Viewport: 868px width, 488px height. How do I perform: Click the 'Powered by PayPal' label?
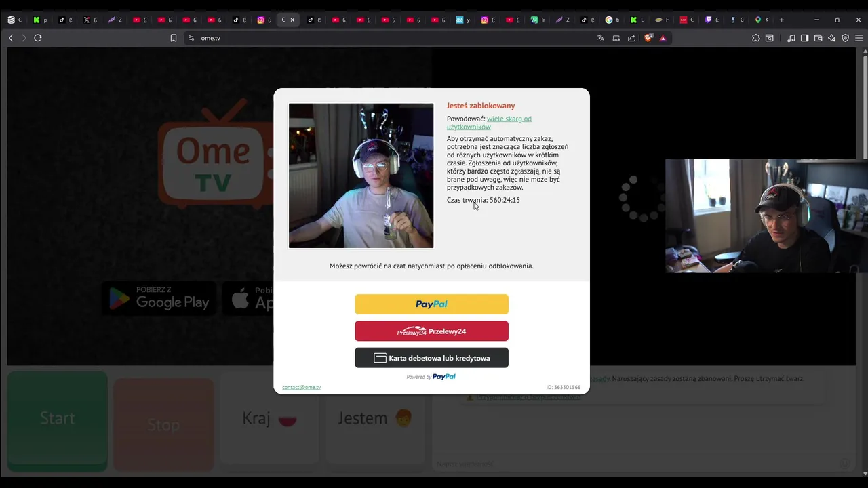tap(431, 377)
